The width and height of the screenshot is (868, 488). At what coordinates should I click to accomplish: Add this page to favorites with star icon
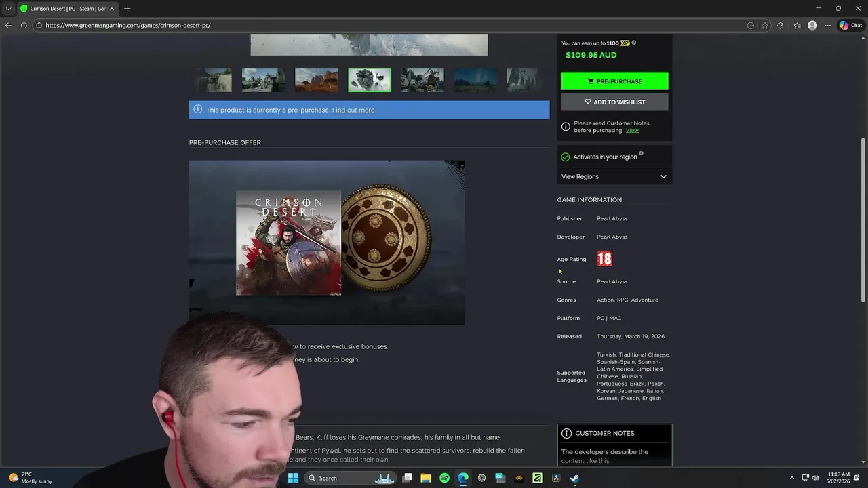(765, 25)
